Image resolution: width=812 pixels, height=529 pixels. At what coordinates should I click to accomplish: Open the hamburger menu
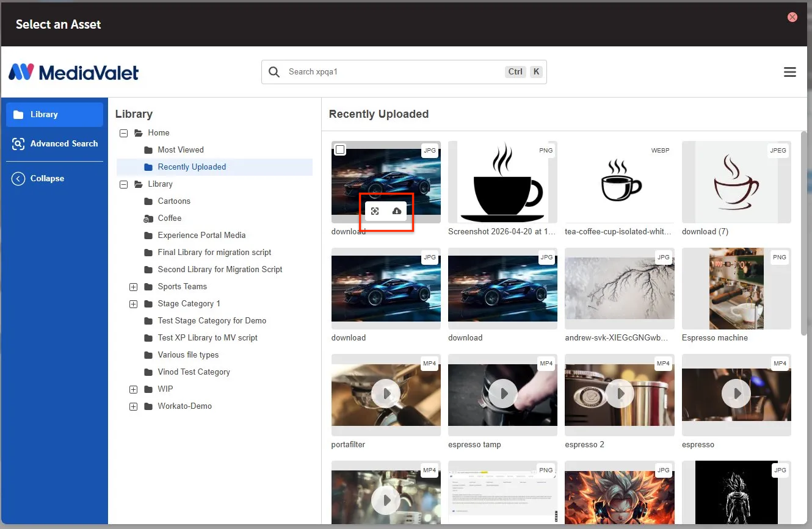coord(789,72)
